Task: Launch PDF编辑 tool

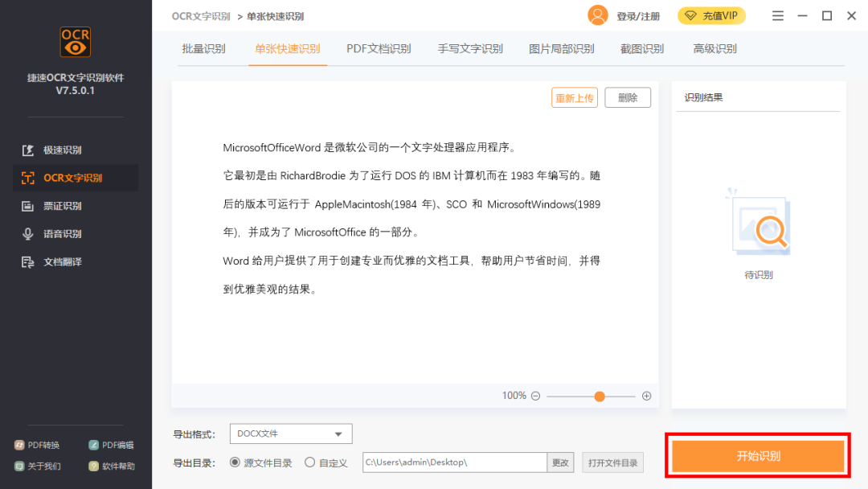Action: click(x=111, y=446)
